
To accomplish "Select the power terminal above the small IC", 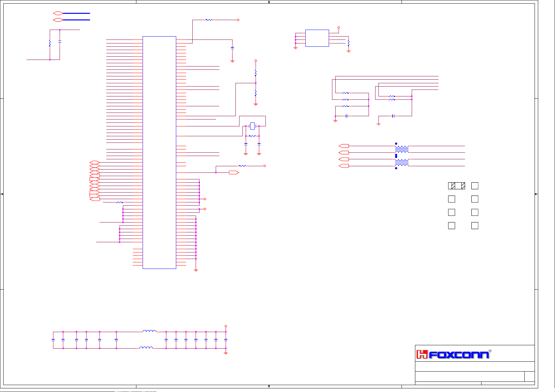I will [339, 28].
